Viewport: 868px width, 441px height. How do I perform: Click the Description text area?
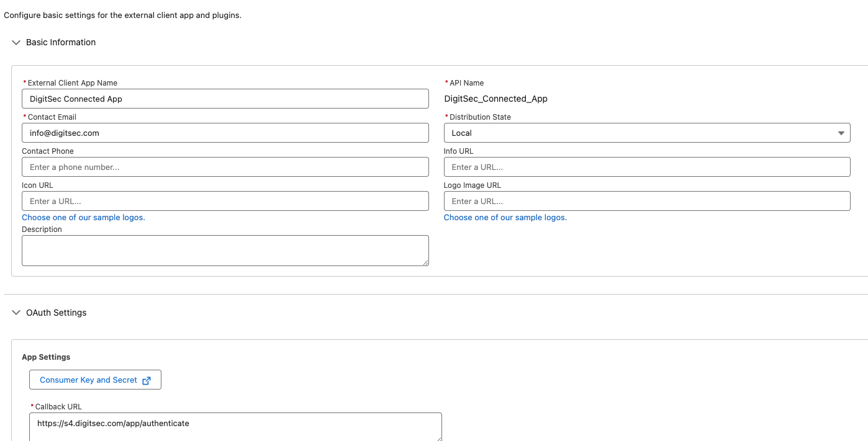point(225,251)
